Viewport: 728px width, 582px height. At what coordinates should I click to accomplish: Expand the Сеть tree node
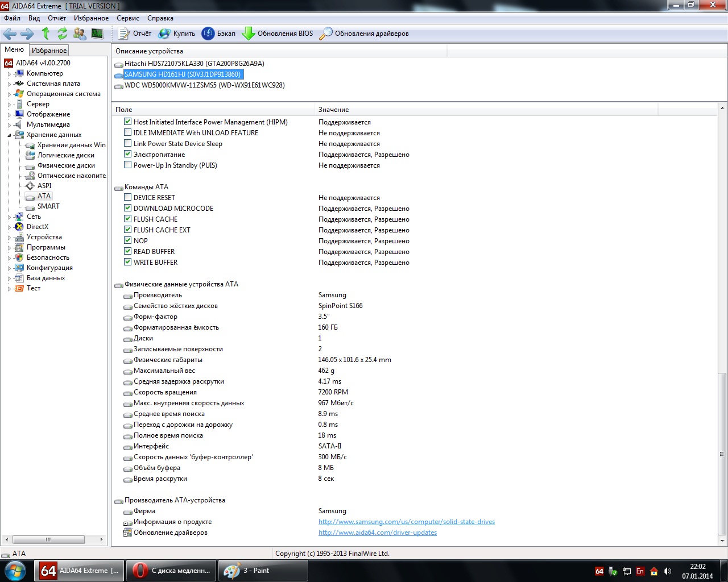(9, 217)
